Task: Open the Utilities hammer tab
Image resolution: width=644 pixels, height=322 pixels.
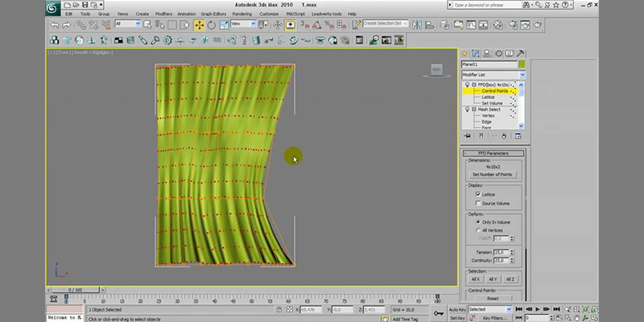Action: pos(520,53)
